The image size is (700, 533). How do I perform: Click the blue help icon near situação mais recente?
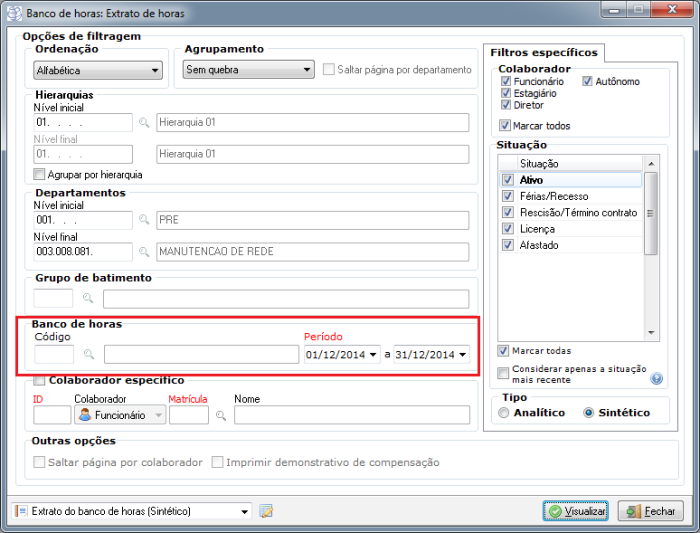657,378
